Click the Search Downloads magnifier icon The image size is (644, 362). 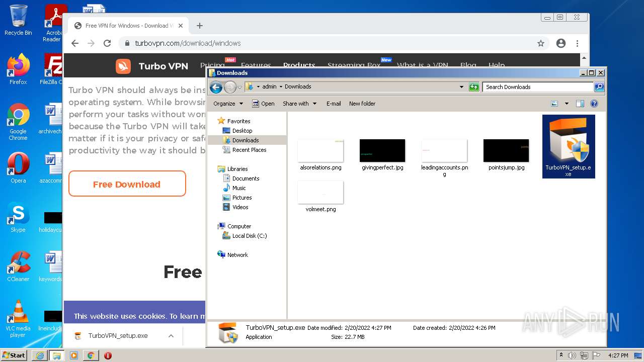pyautogui.click(x=599, y=87)
